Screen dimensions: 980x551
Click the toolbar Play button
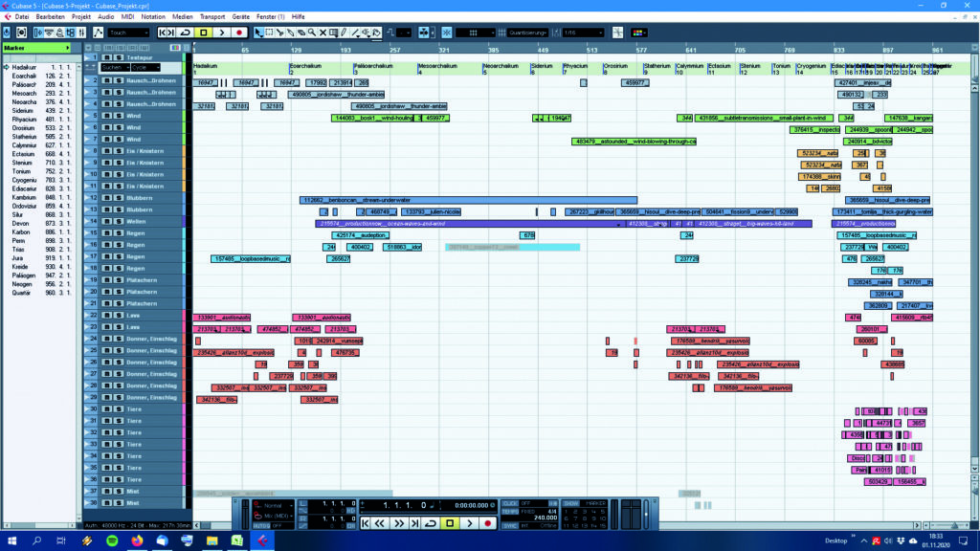[x=222, y=33]
